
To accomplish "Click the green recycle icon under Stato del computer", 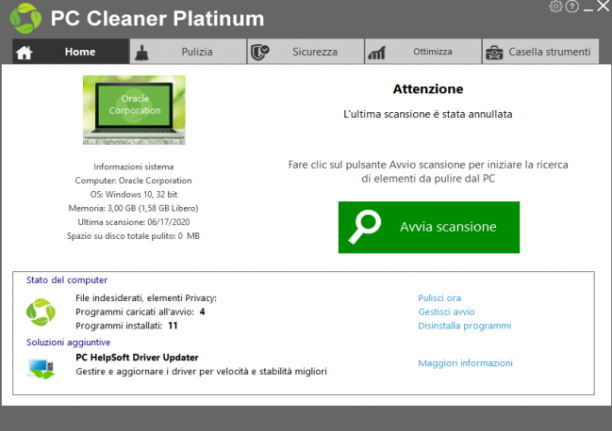I will [41, 312].
